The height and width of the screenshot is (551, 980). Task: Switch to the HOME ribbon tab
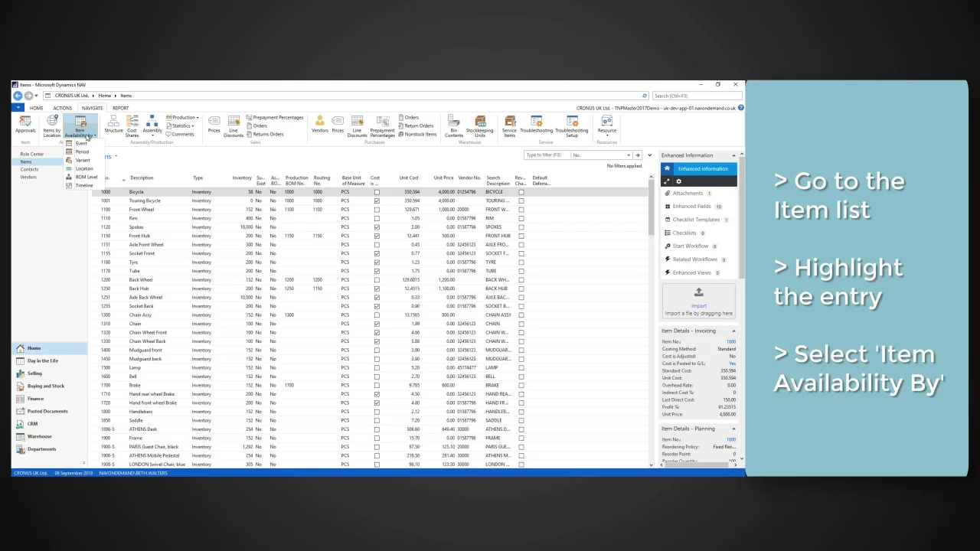pos(36,108)
